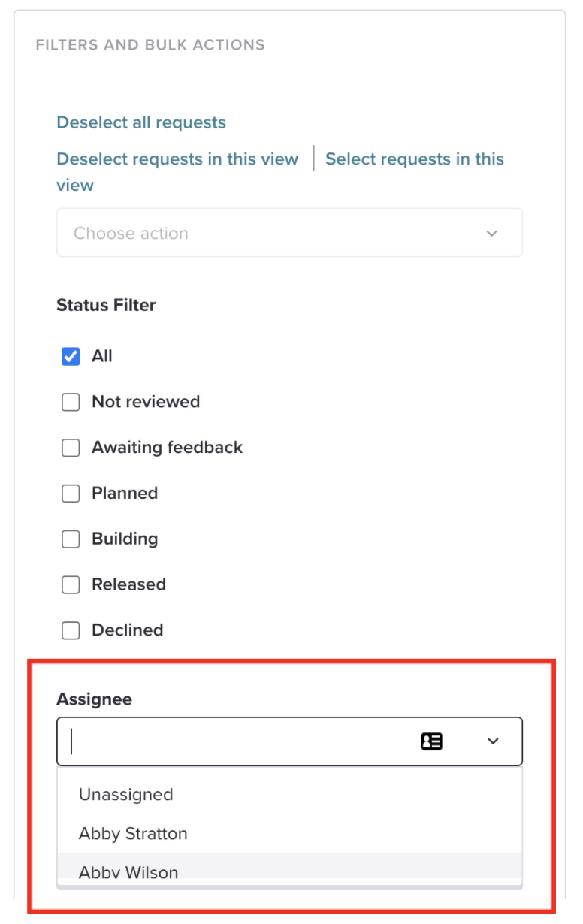Screen dimensions: 583x924
Task: Click Deselect requests in this view
Action: 177,159
